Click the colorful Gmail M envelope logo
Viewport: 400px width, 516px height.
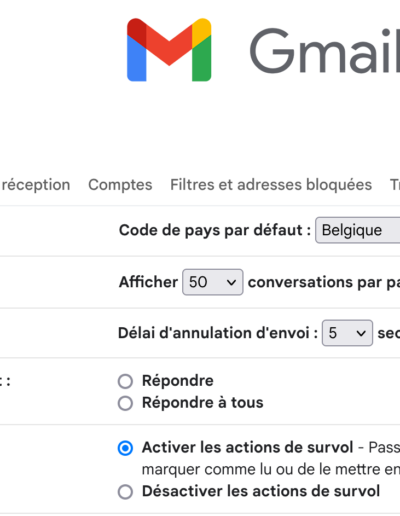169,50
